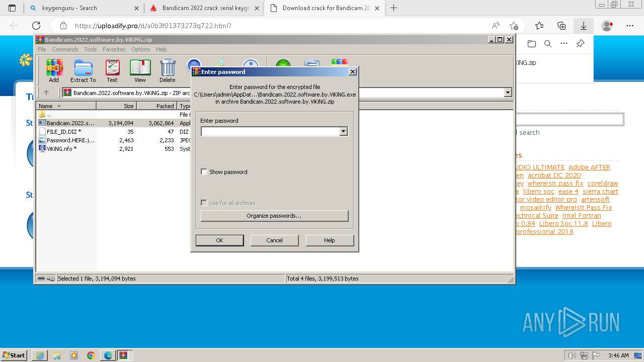The height and width of the screenshot is (362, 644).
Task: Open the Options menu
Action: [141, 49]
